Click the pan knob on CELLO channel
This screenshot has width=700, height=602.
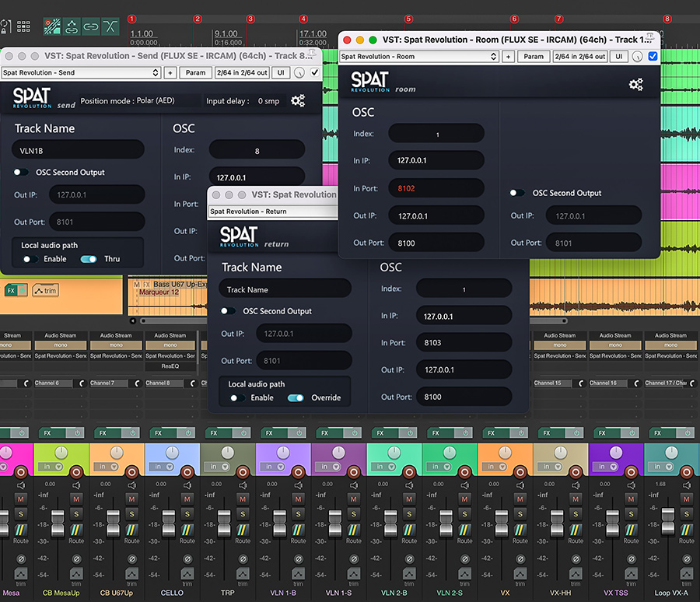(172, 453)
